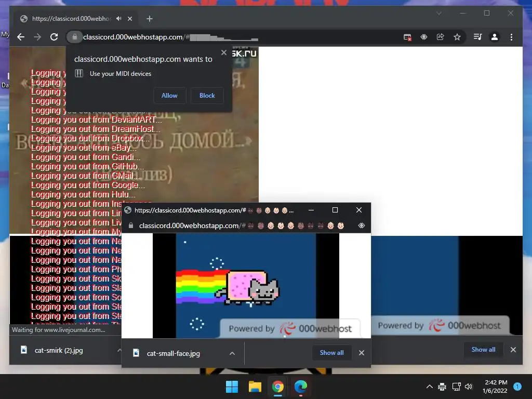The width and height of the screenshot is (532, 399).
Task: Click the MIDI permission diamond icon in address bar
Action: pyautogui.click(x=424, y=37)
